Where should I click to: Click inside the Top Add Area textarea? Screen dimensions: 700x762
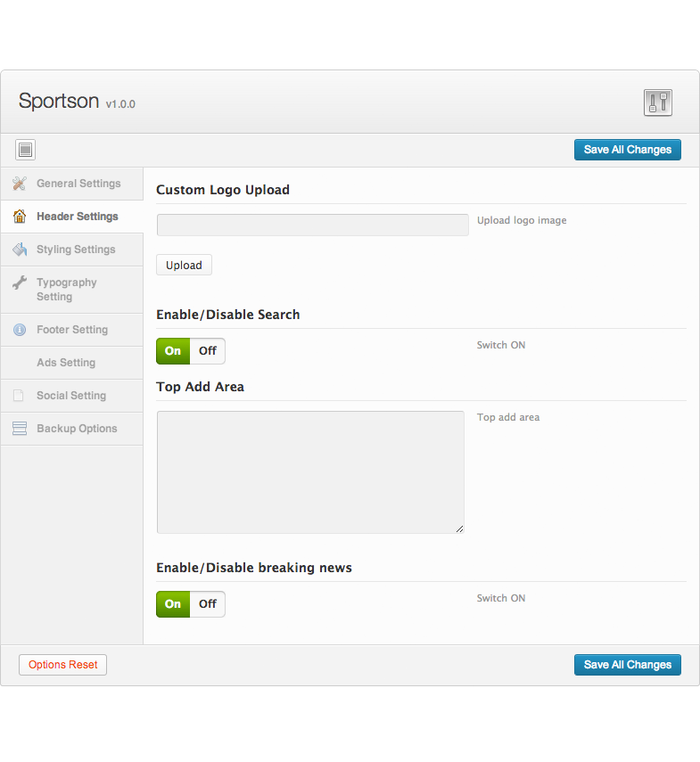click(310, 472)
